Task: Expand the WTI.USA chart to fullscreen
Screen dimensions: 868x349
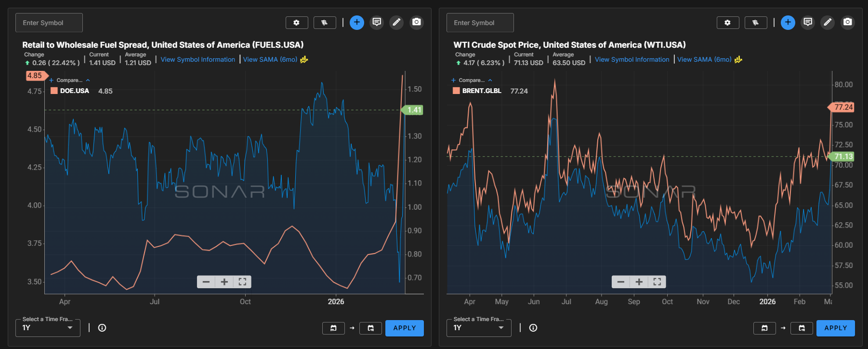Action: [657, 282]
